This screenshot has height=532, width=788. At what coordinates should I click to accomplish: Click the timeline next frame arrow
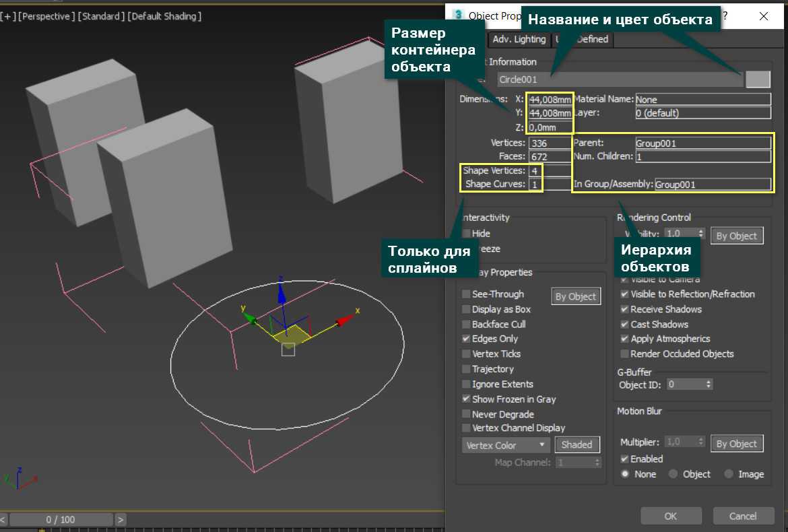tap(121, 519)
